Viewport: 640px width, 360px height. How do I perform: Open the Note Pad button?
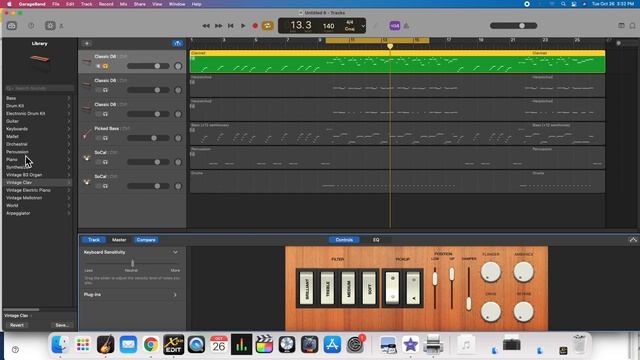(621, 26)
